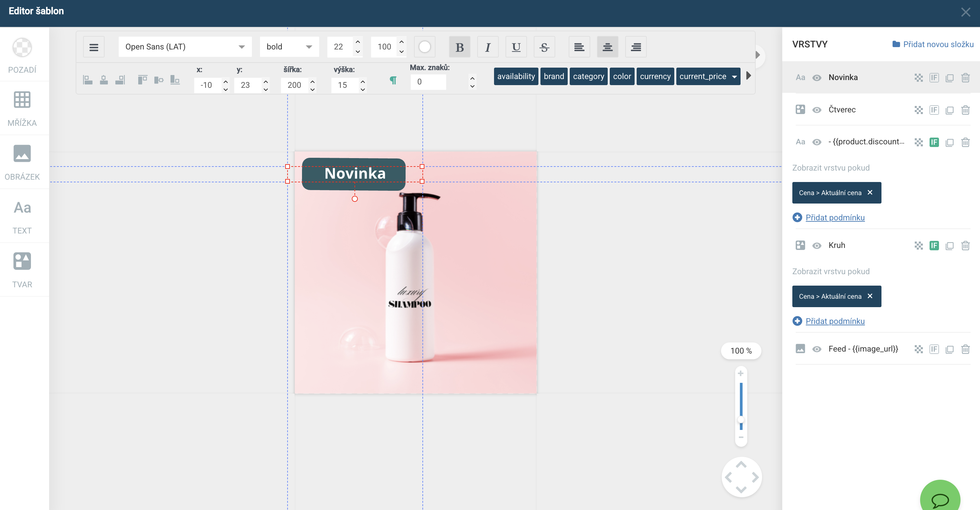Screen dimensions: 980x510
Task: Delete the Čtverec layer with the trash icon
Action: (965, 110)
